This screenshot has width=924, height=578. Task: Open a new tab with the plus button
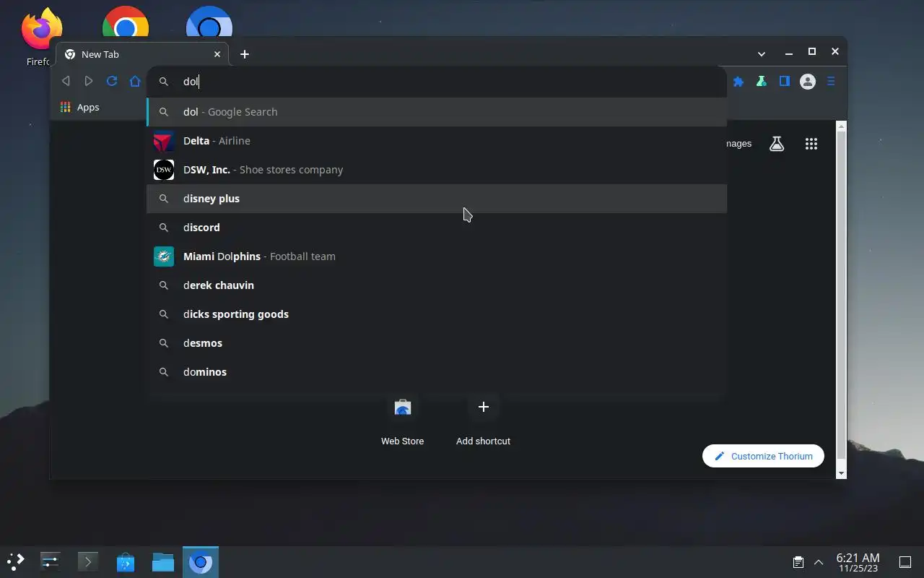coord(245,54)
